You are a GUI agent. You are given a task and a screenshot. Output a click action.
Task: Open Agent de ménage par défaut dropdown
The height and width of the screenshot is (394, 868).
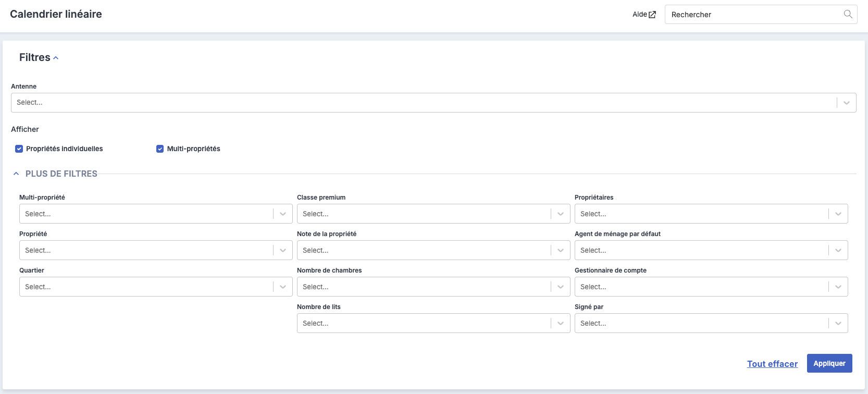[x=711, y=250]
